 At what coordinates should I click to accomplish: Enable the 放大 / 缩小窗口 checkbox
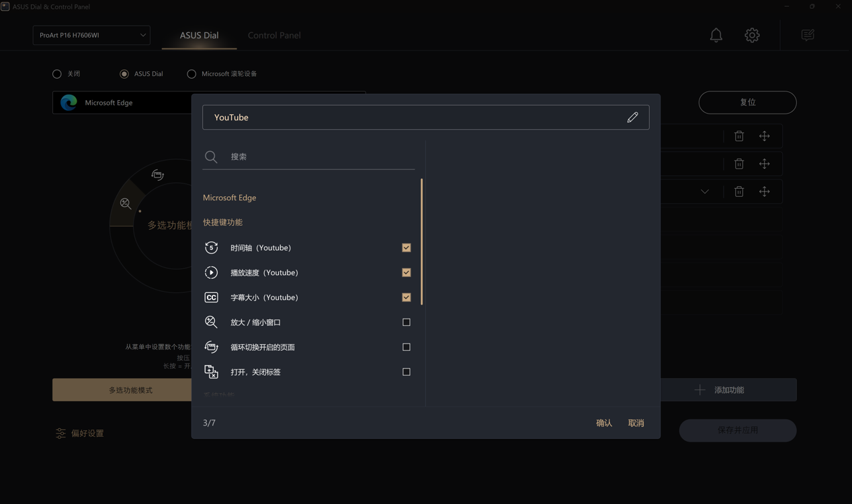tap(407, 323)
